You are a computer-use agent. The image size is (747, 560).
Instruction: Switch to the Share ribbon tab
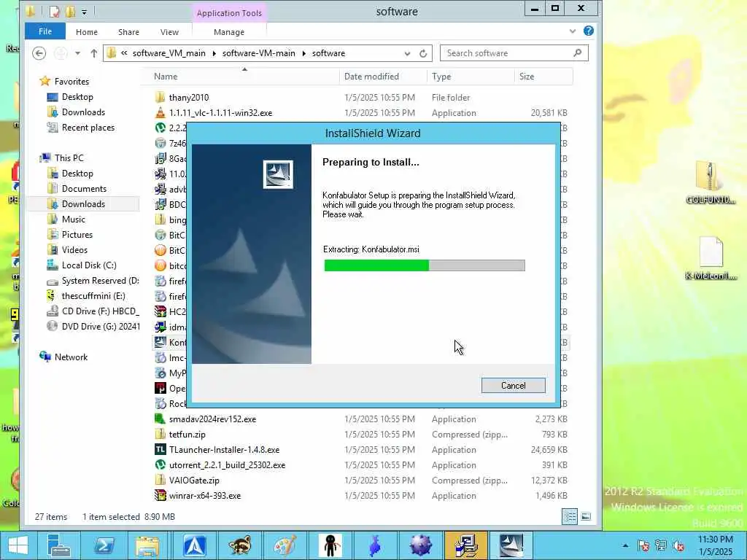coord(128,32)
